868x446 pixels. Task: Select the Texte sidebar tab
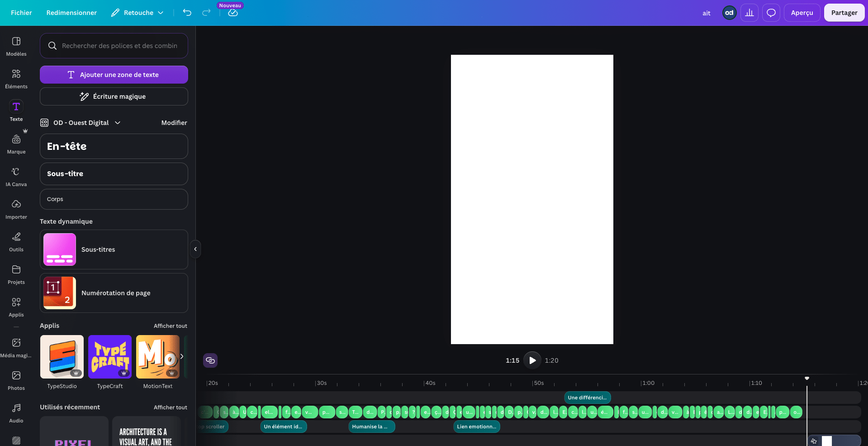(x=16, y=111)
